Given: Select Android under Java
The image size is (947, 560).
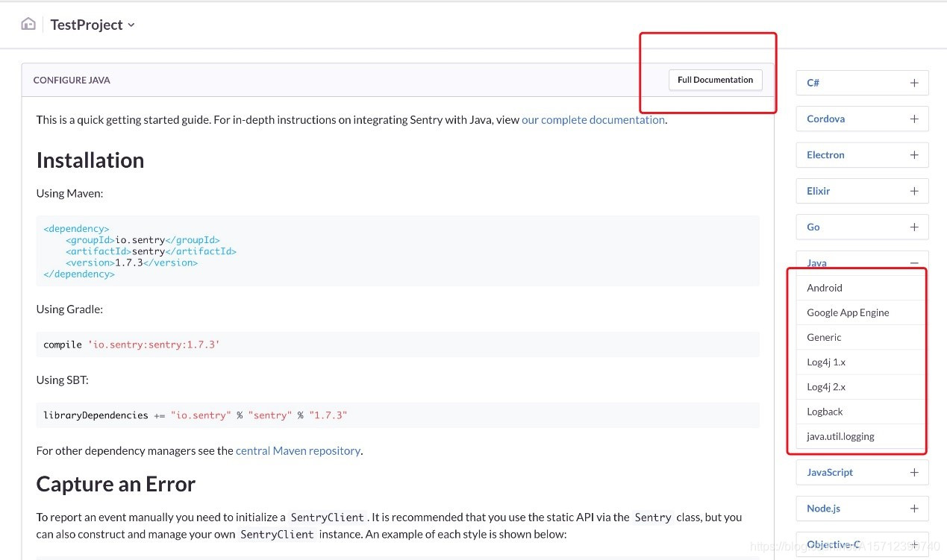Looking at the screenshot, I should click(x=862, y=288).
